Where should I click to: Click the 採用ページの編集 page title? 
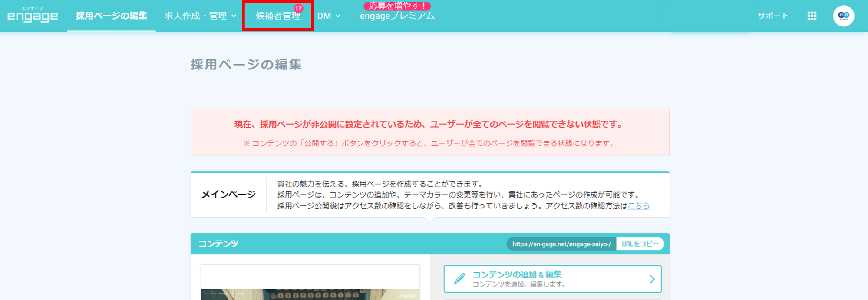(x=246, y=65)
